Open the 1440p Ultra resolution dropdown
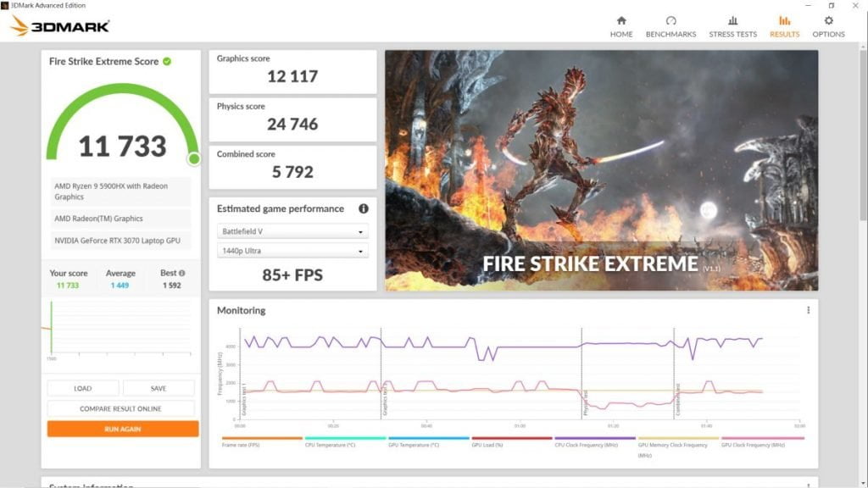The width and height of the screenshot is (868, 488). [292, 251]
